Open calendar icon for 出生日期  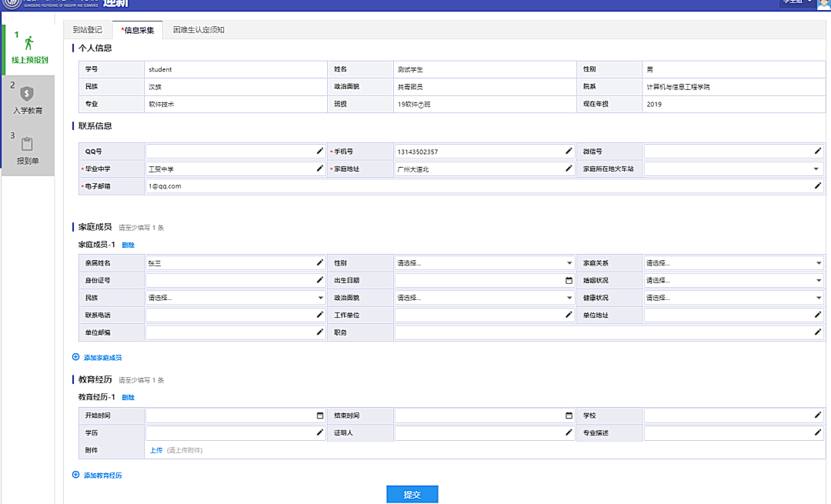click(x=569, y=280)
